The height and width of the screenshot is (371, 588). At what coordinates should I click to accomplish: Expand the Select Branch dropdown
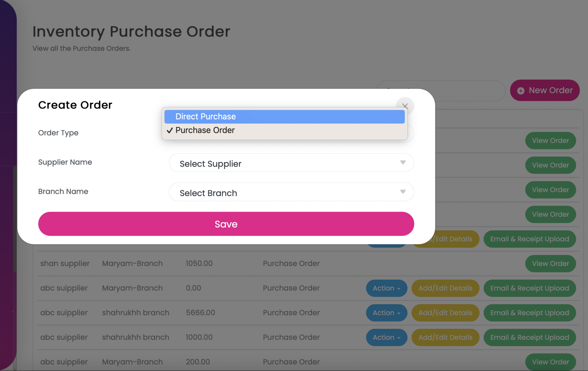[x=291, y=192]
